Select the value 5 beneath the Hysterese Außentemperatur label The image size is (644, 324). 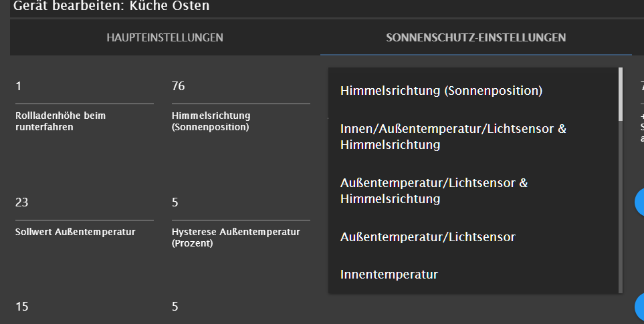click(241, 307)
